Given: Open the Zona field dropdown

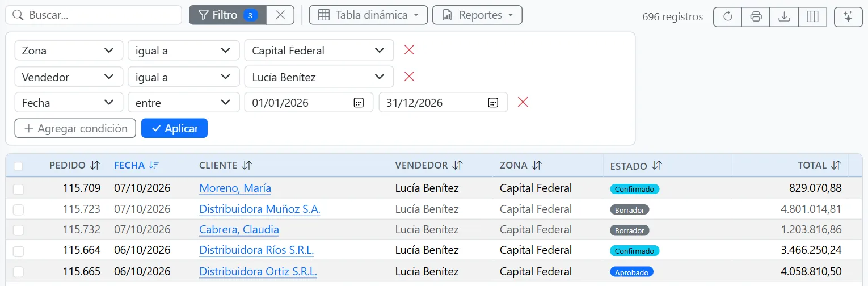Looking at the screenshot, I should 69,51.
